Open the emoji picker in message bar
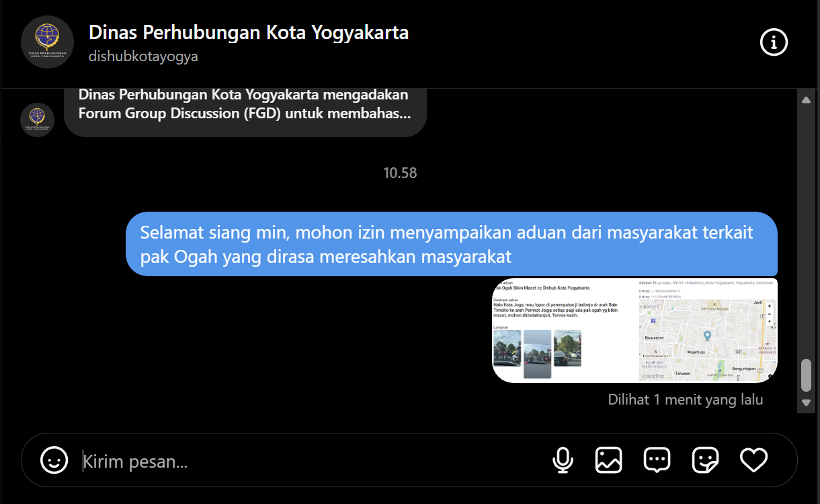This screenshot has height=504, width=820. [x=54, y=460]
